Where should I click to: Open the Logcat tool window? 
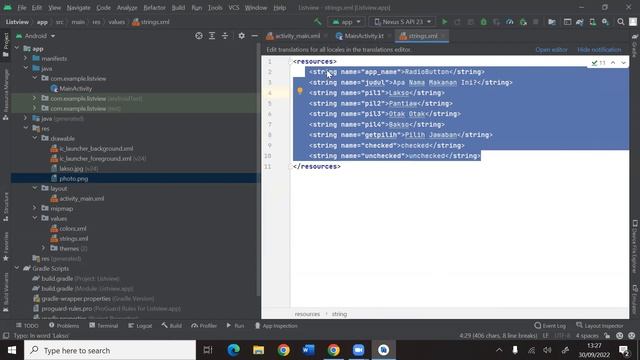(140, 326)
